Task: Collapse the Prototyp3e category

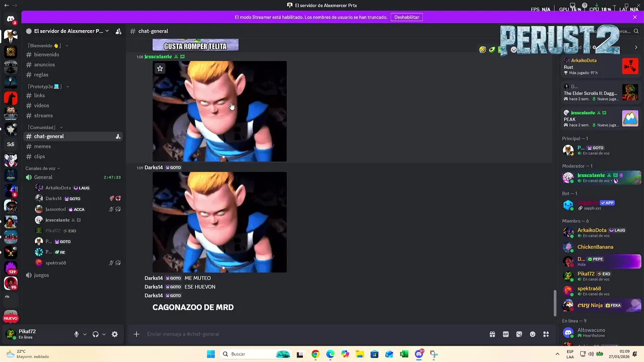Action: pyautogui.click(x=48, y=86)
